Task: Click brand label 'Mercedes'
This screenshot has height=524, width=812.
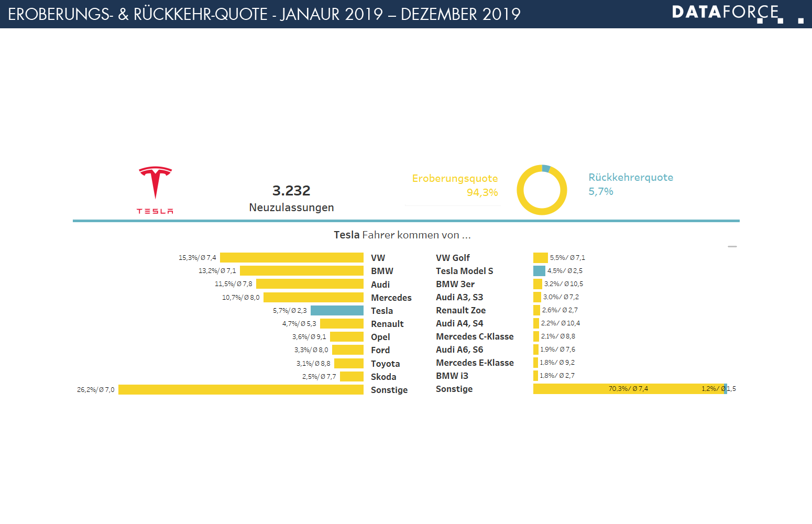Action: pos(391,298)
